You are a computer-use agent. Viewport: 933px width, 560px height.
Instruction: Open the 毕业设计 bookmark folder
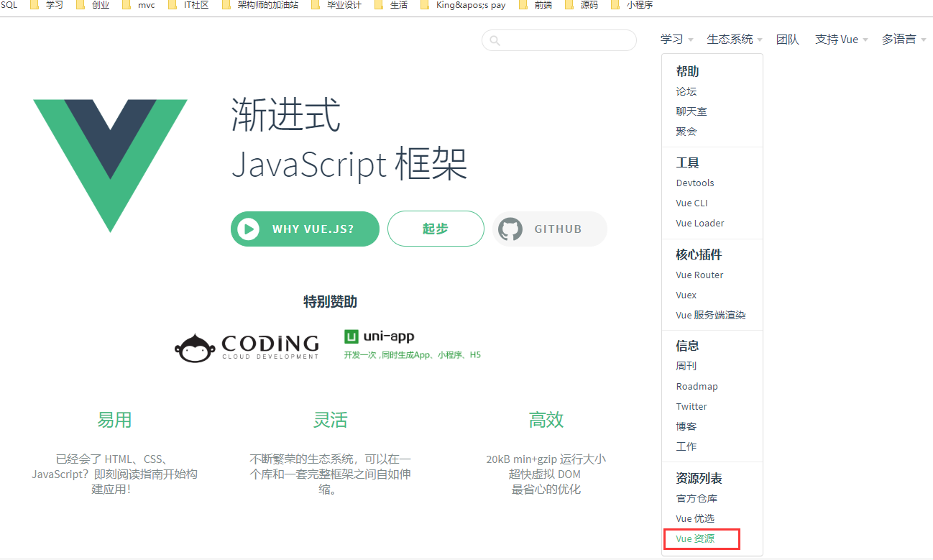coord(336,5)
